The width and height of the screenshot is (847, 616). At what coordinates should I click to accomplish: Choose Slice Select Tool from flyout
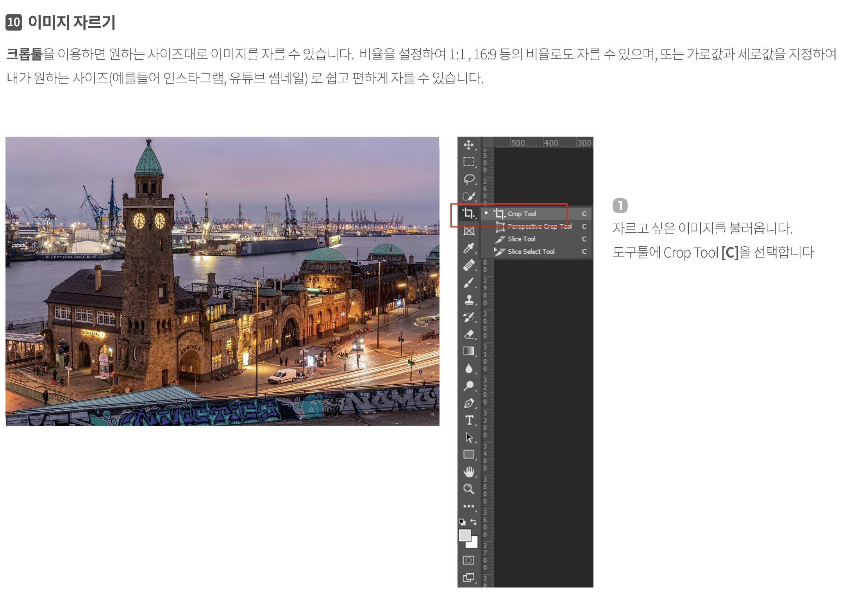(531, 252)
